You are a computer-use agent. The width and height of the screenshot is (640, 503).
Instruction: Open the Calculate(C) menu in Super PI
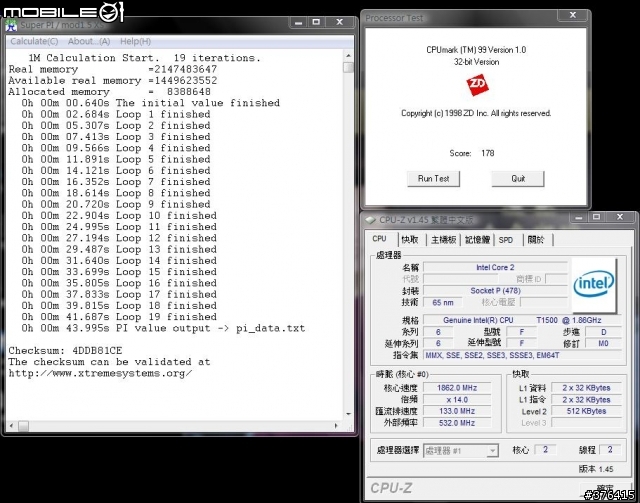click(x=34, y=41)
